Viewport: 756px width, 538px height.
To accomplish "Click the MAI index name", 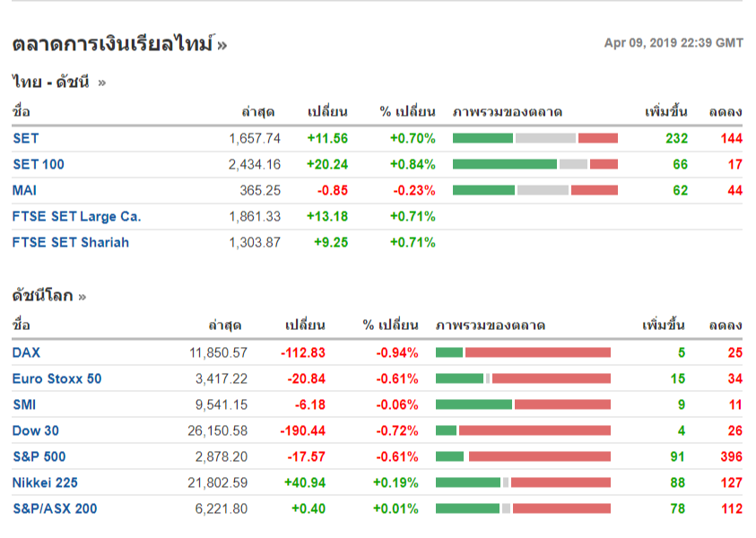I will 24,190.
